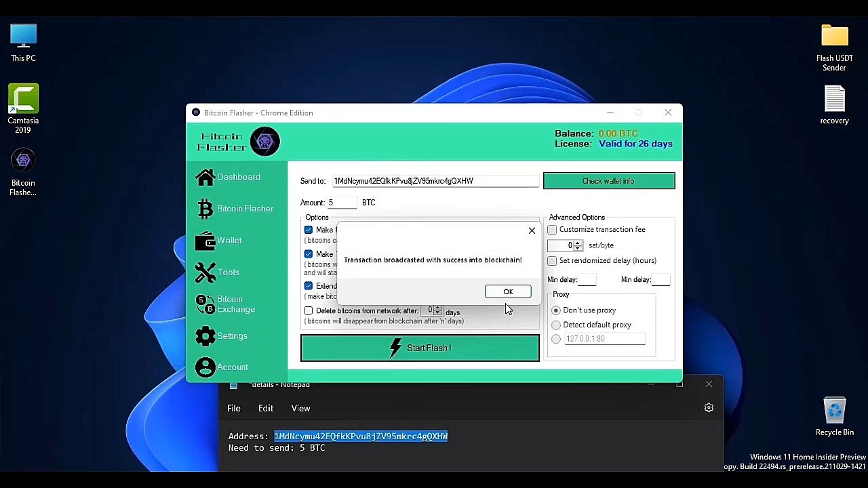Select the Bitcoin Flasher sidebar icon
This screenshot has width=868, height=488.
(205, 209)
